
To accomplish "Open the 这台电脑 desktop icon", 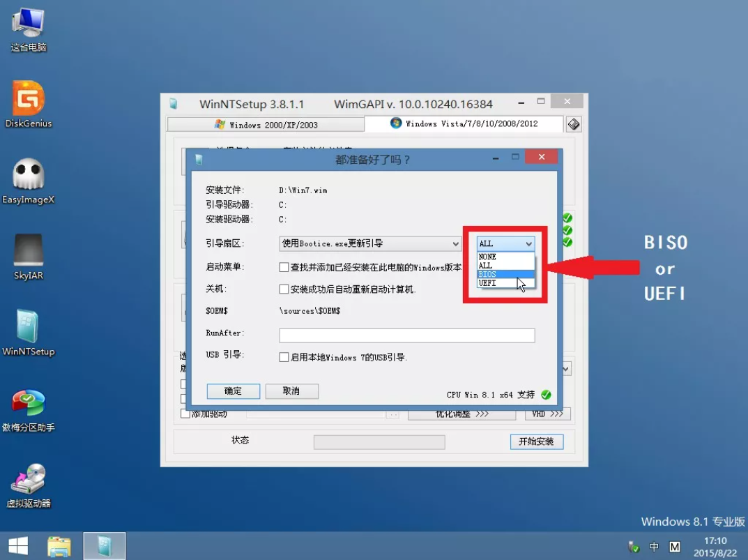I will tap(28, 29).
